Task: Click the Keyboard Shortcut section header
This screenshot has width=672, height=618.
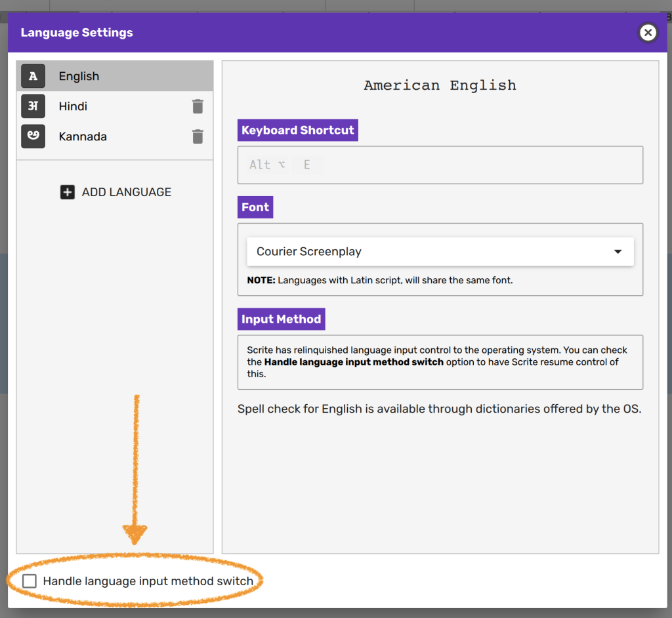Action: point(297,131)
